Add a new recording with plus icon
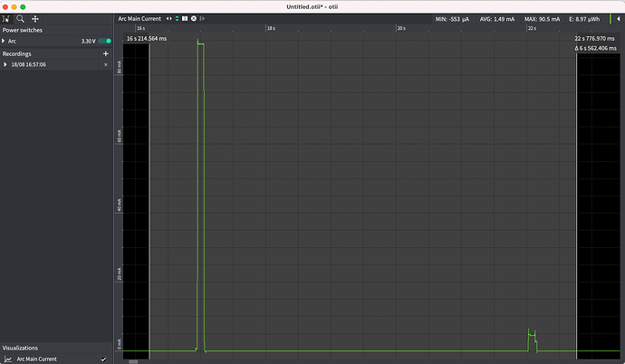The width and height of the screenshot is (625, 364). (x=105, y=53)
